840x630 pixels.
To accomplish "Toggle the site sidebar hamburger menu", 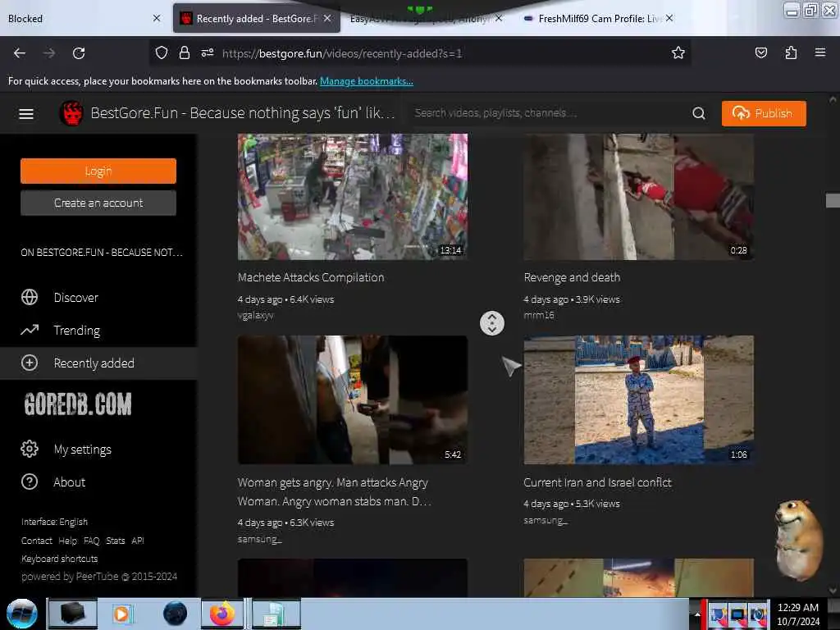I will coord(26,113).
